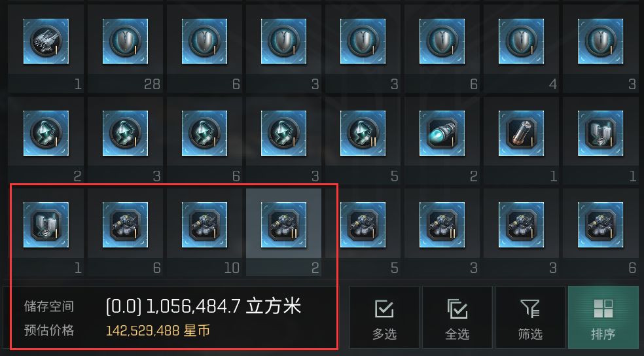644x356 pixels.
Task: Select third-row cannon item with quantity 5
Action: click(363, 232)
